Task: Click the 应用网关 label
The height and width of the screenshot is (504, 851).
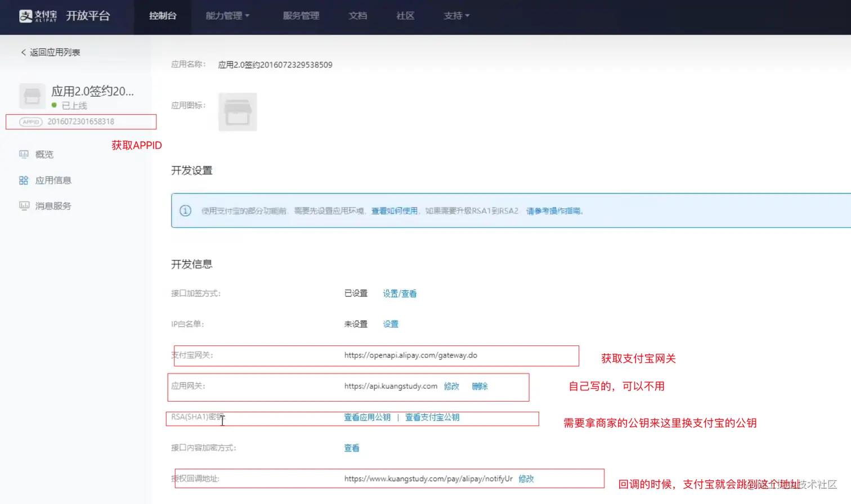Action: (x=188, y=386)
